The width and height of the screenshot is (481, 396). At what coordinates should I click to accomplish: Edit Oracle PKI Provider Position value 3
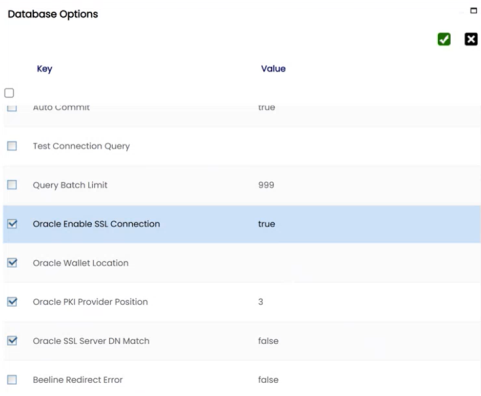point(260,302)
